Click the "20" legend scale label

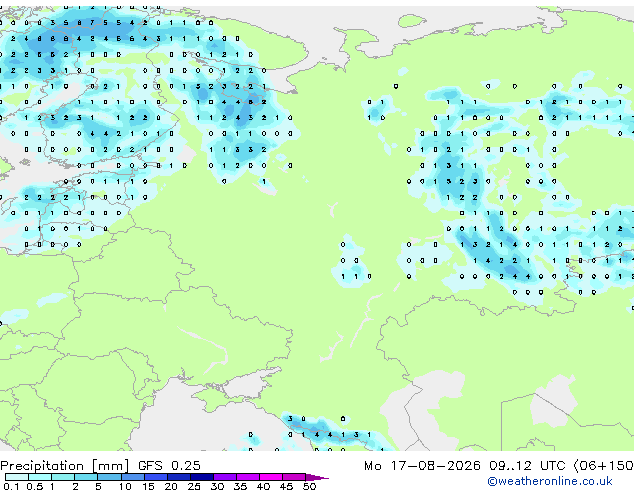[171, 486]
